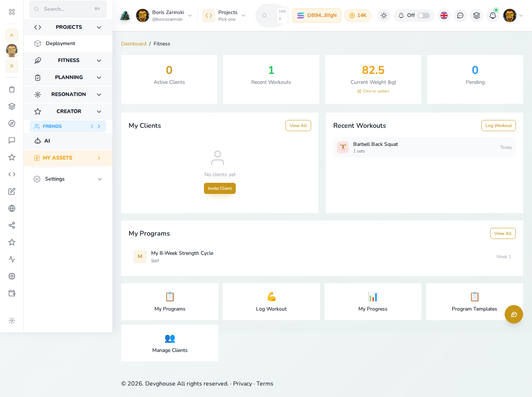Viewport: 532px width, 397px height.
Task: Click the gear icon at rail bottom
Action: tap(12, 321)
